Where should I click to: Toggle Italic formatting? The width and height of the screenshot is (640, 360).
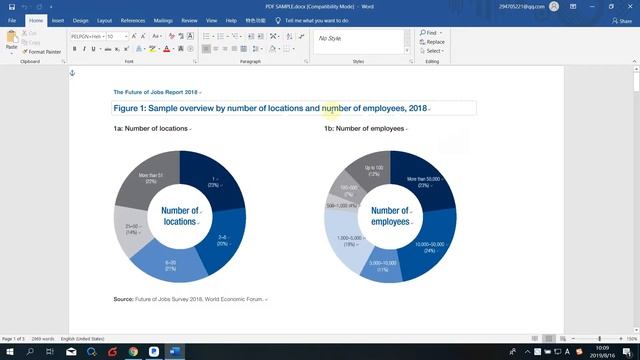pos(84,49)
